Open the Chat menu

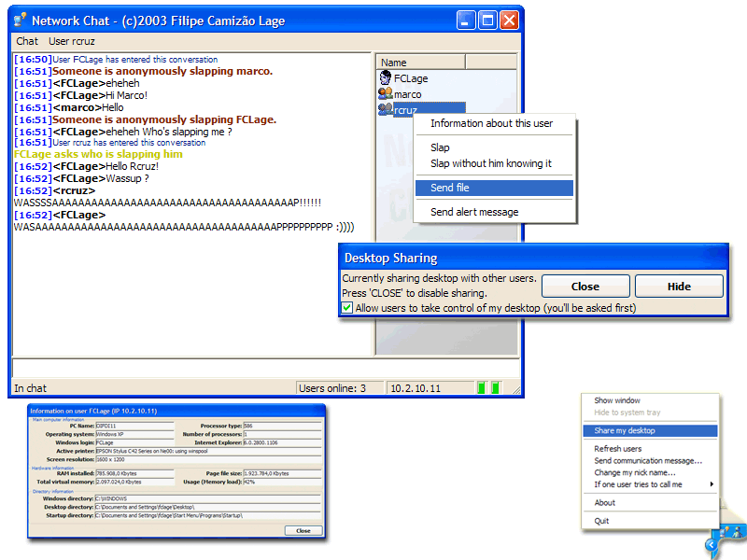click(x=27, y=41)
